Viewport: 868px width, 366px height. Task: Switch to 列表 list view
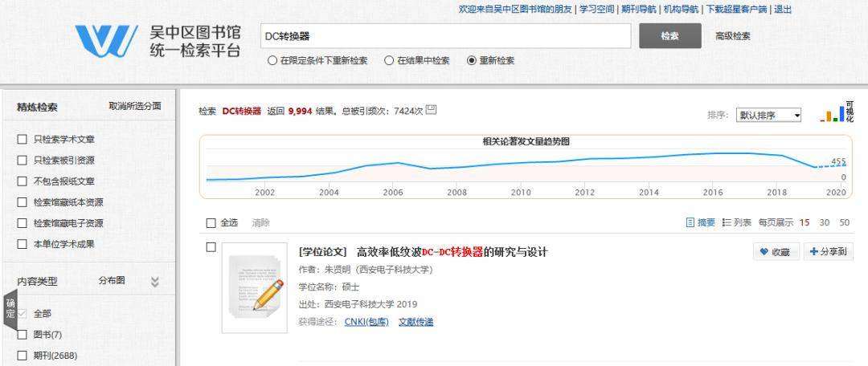coord(737,222)
